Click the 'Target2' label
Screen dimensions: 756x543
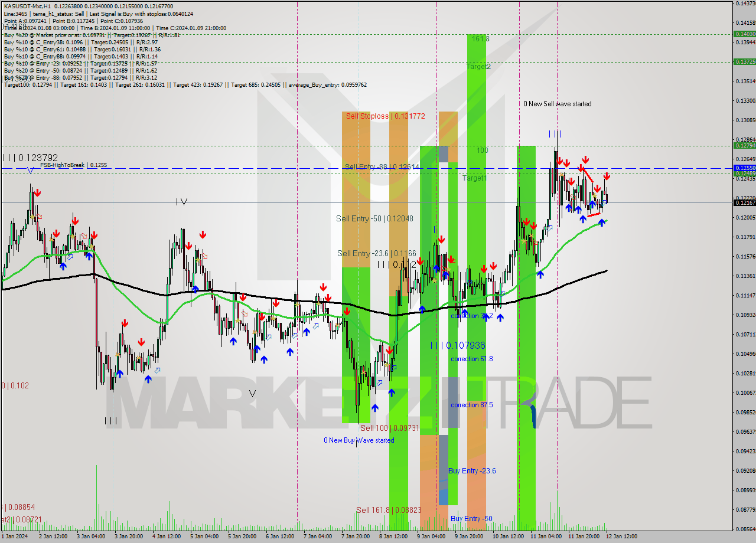pyautogui.click(x=478, y=67)
